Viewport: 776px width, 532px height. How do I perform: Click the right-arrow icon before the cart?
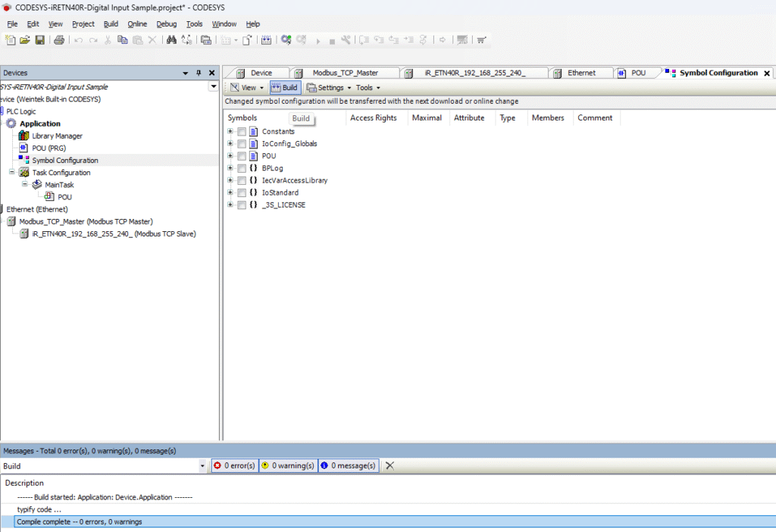[443, 40]
